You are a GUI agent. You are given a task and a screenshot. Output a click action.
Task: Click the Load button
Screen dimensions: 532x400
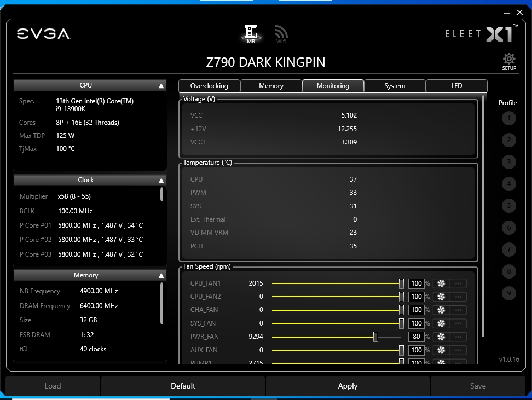tap(53, 386)
